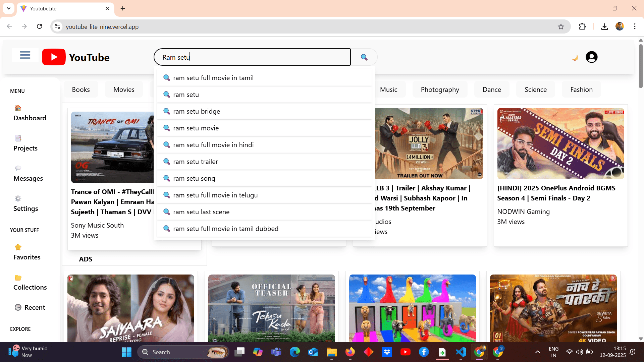Reload the page in Chrome
644x362 pixels.
coord(39,26)
